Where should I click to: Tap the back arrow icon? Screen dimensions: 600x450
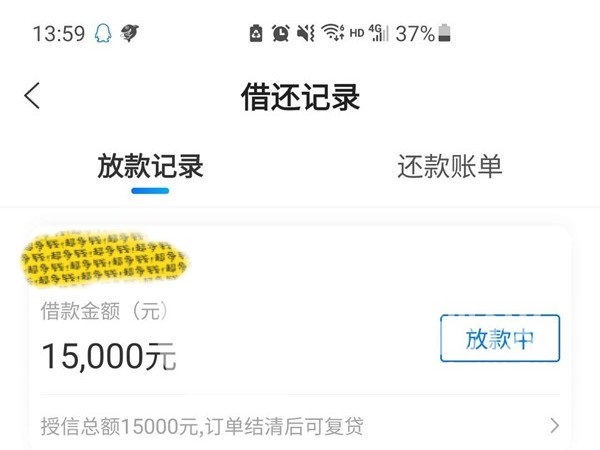point(32,96)
